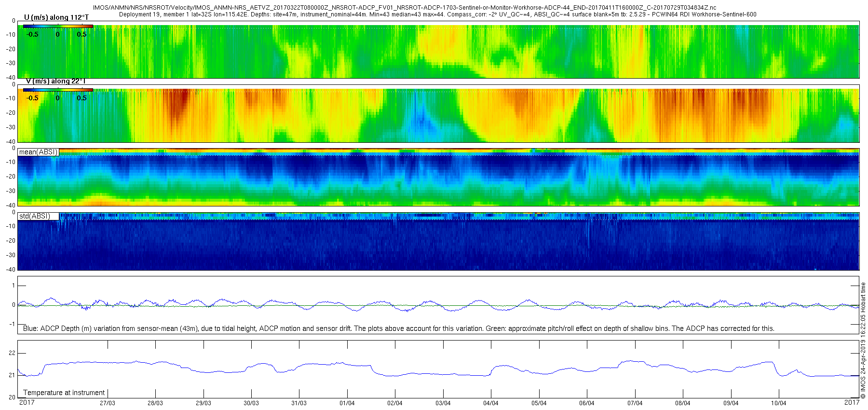Click the 28/03 date tick label
868x410 pixels.
[155, 403]
